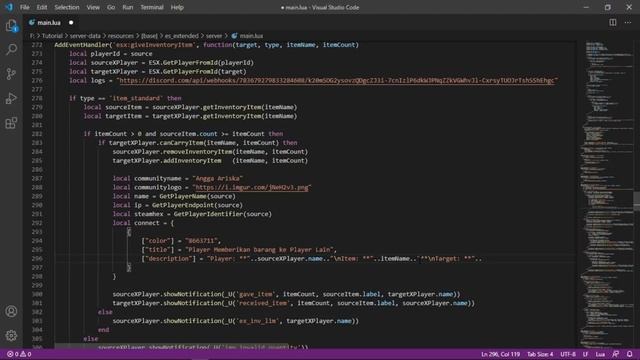
Task: Click the Tab Size: 4 status item
Action: click(540, 354)
